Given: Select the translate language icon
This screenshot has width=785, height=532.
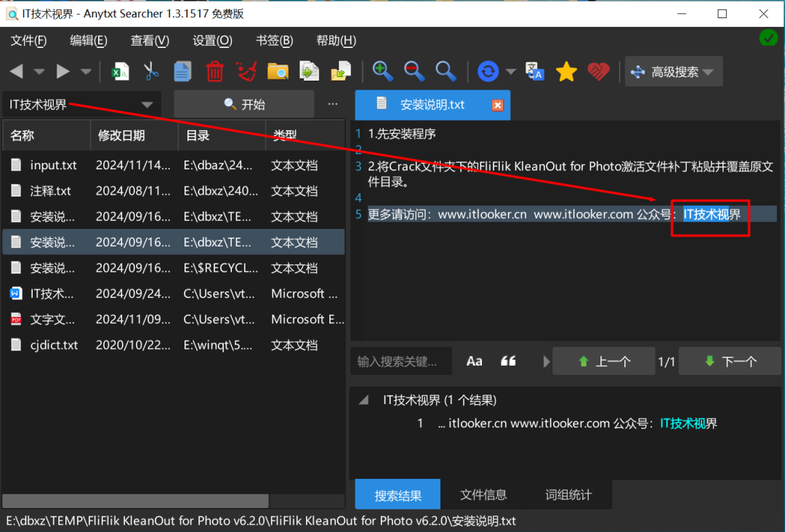Looking at the screenshot, I should (534, 71).
